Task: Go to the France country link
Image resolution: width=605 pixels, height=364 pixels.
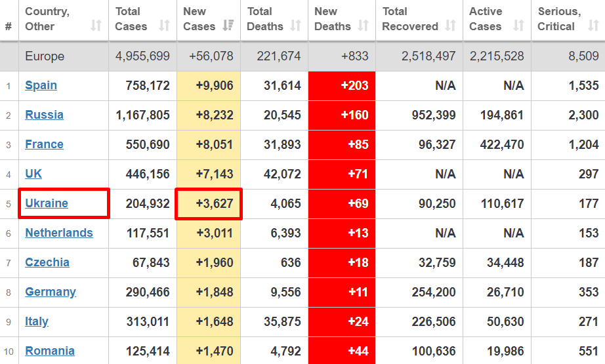Action: point(44,144)
